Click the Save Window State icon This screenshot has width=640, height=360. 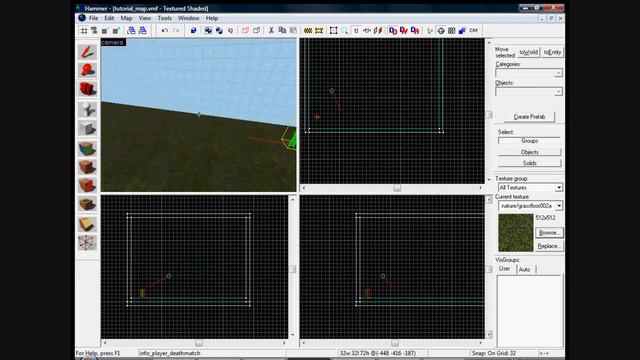142,31
